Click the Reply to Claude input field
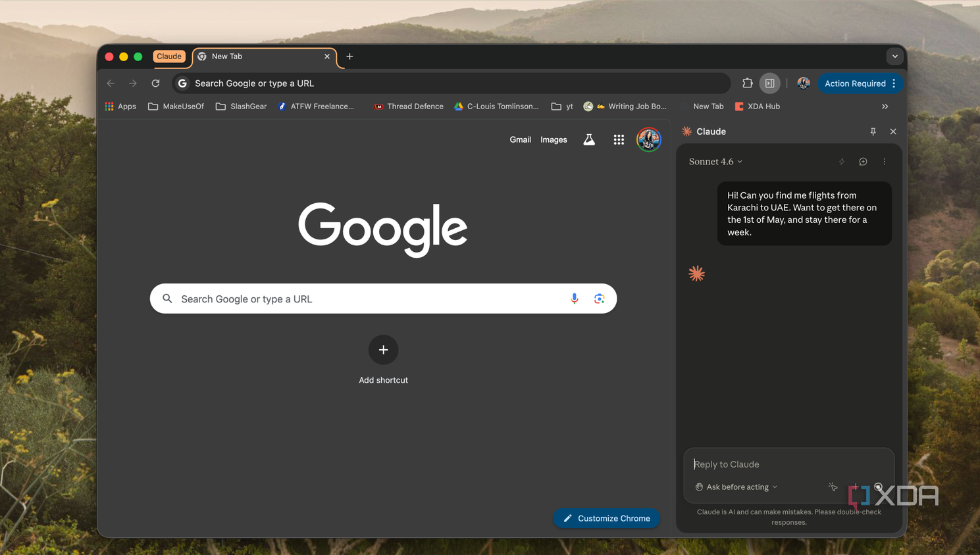The image size is (980, 555). tap(788, 464)
